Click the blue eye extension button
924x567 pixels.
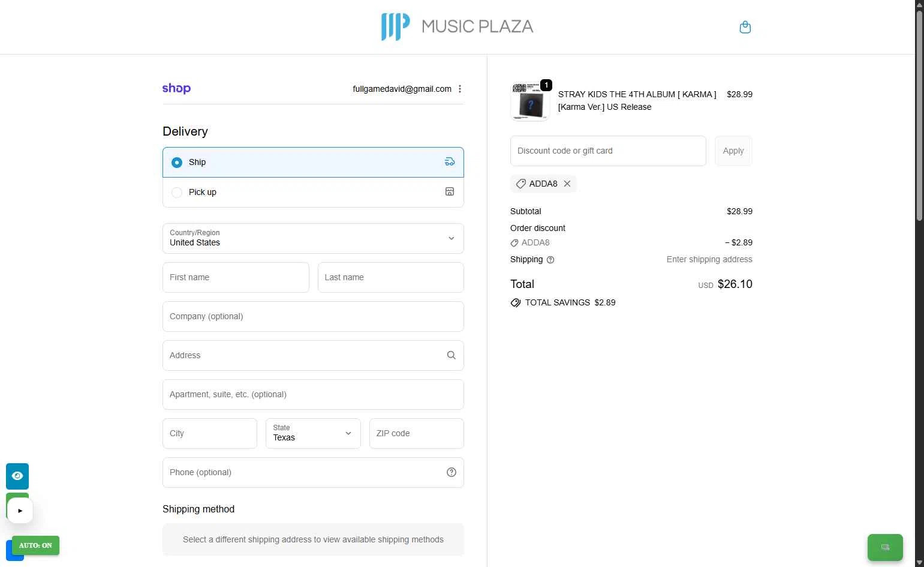pos(17,476)
